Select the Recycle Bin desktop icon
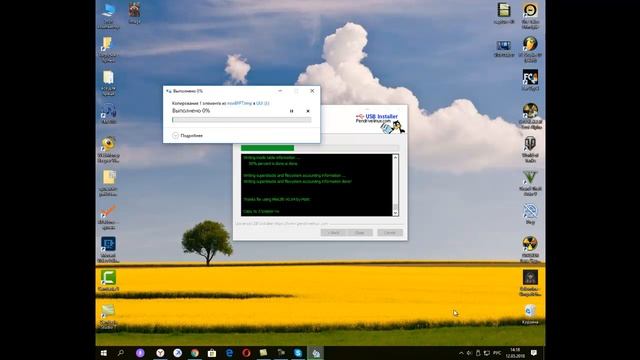640x360 pixels. point(530,314)
